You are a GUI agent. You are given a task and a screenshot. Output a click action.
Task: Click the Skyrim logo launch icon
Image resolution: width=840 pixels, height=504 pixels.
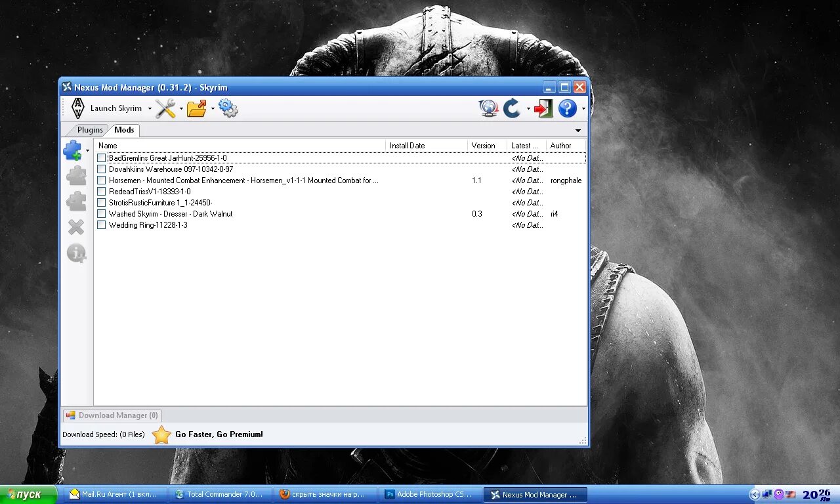(x=78, y=108)
